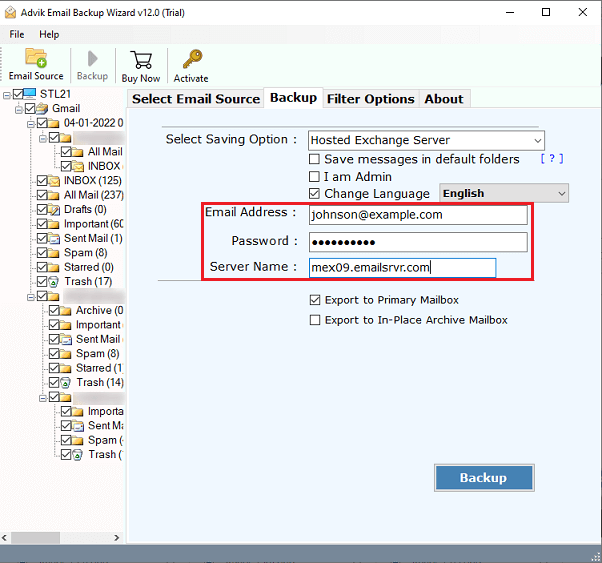Select the Spam (8) item below Sent Mail (1)
This screenshot has height=563, width=602.
click(x=86, y=253)
